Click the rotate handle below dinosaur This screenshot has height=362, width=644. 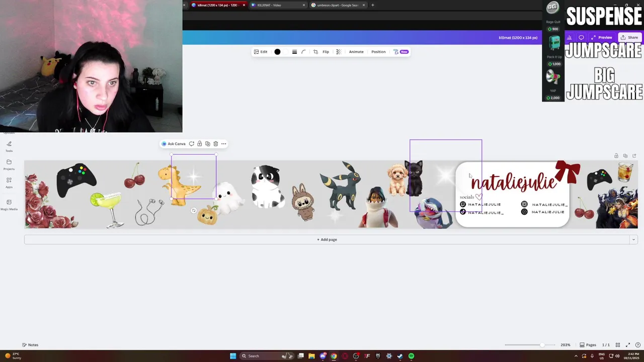[194, 211]
